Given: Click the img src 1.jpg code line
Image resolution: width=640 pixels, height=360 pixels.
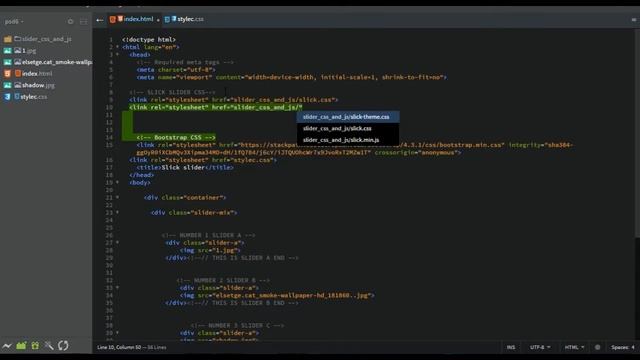Looking at the screenshot, I should 210,250.
